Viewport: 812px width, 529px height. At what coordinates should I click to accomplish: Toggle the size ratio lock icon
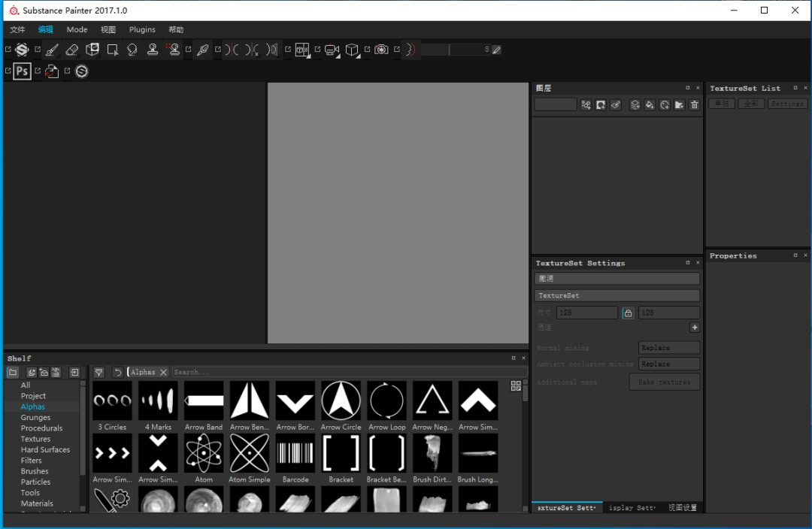628,313
